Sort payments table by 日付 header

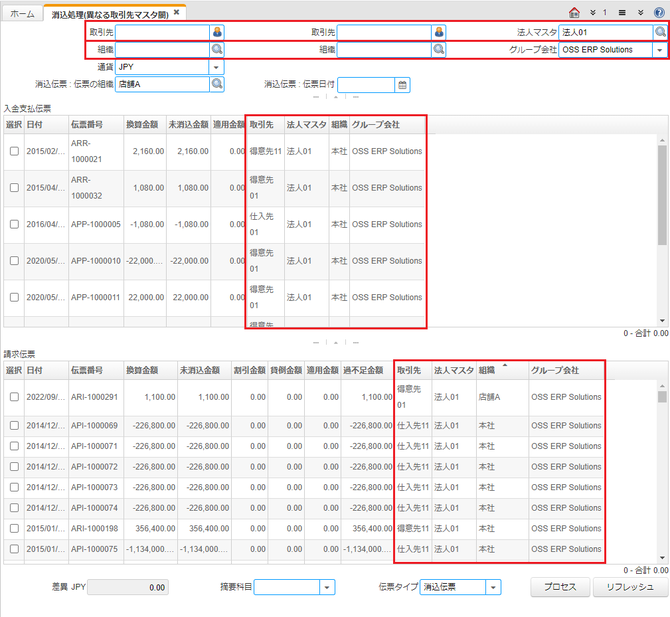46,124
